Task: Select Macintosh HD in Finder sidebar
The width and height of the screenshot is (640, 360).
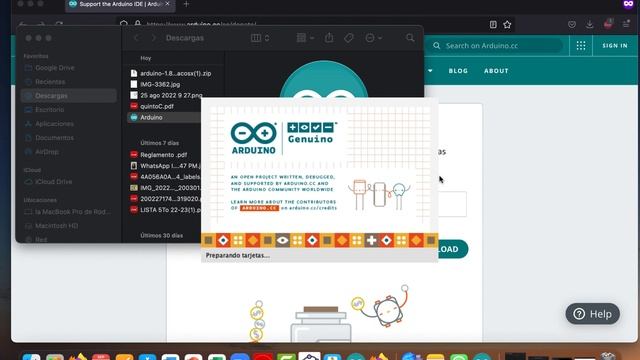Action: pyautogui.click(x=68, y=226)
